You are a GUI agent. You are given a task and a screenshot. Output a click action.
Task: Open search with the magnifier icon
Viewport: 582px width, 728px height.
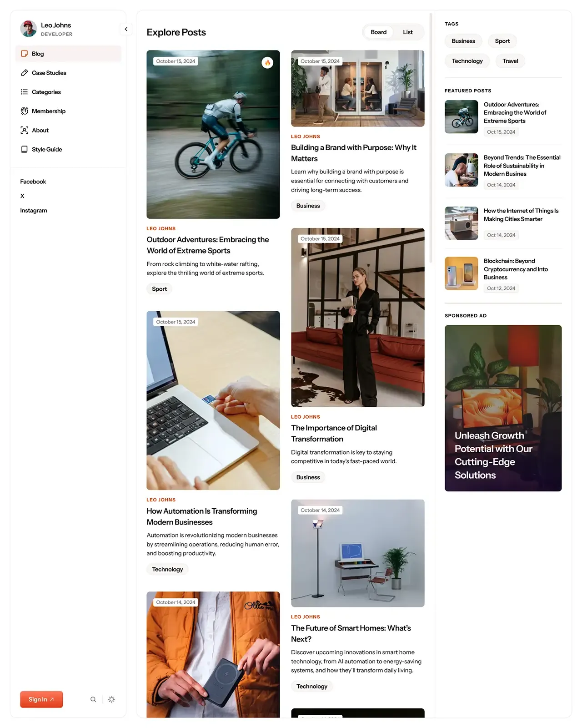93,699
